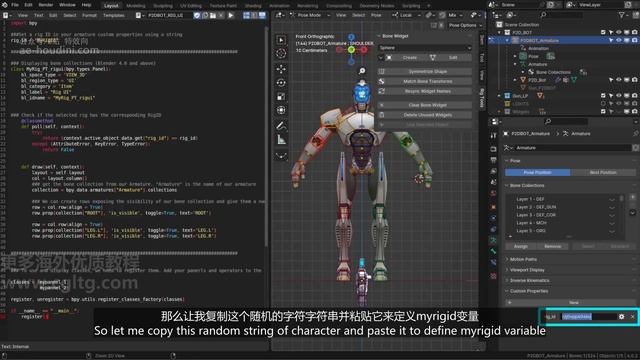Click the Create widget button
Viewport: 640px width, 360px height.
tap(410, 58)
